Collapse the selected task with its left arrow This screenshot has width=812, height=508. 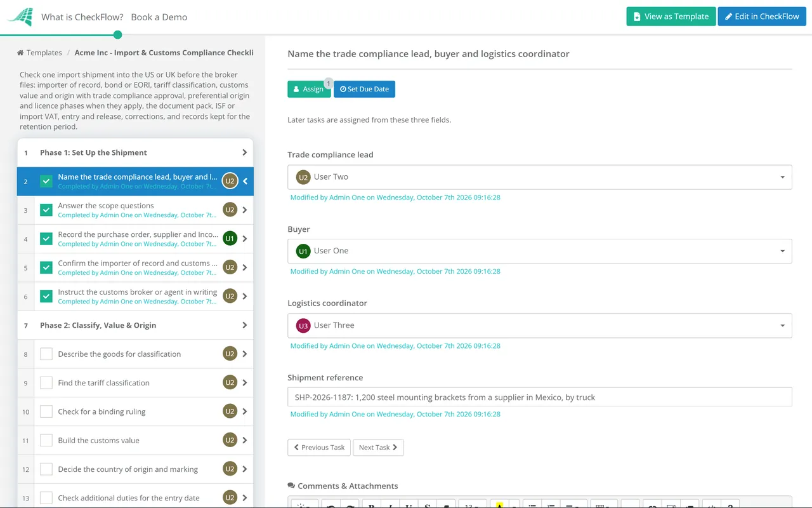click(246, 181)
